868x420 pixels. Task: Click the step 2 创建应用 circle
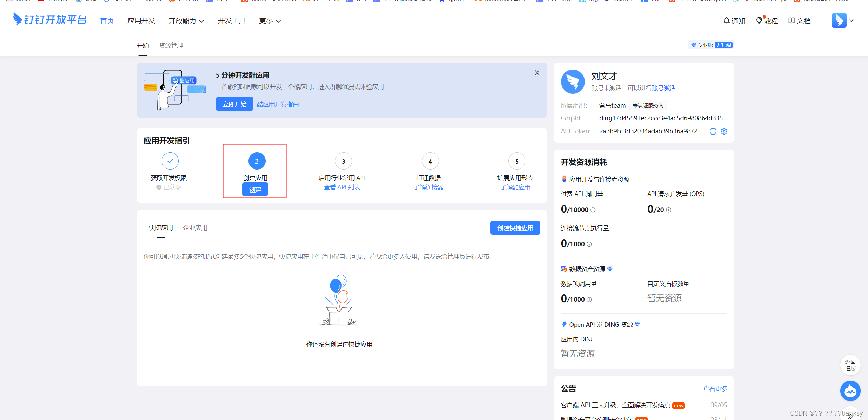coord(257,161)
